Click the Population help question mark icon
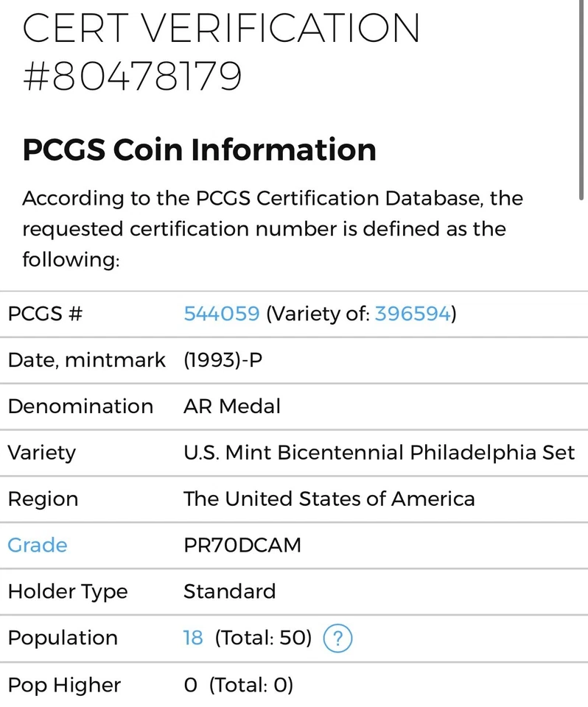 (337, 639)
